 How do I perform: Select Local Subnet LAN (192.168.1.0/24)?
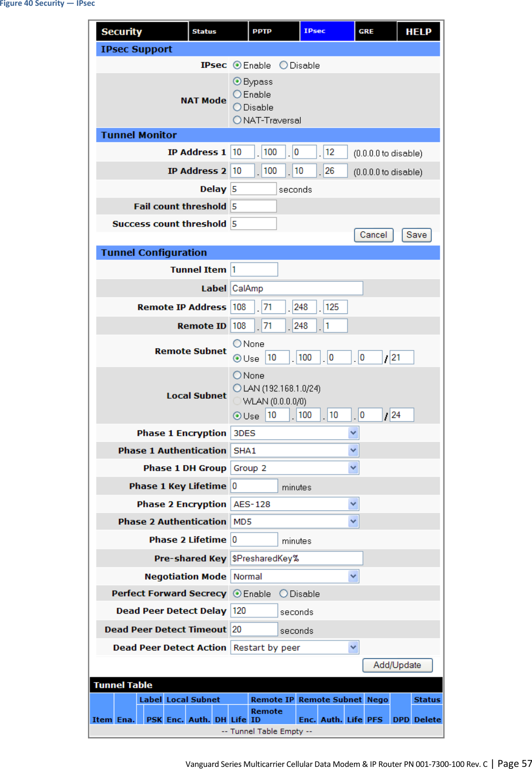pyautogui.click(x=238, y=388)
